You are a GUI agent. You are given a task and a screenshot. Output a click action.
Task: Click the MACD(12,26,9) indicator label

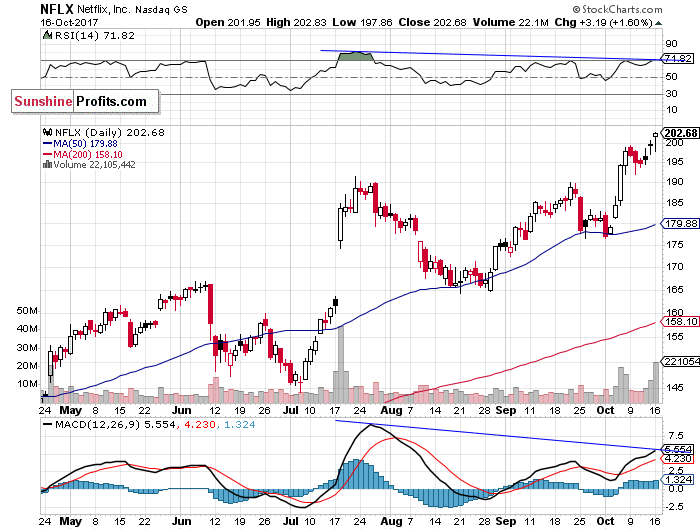tap(97, 425)
